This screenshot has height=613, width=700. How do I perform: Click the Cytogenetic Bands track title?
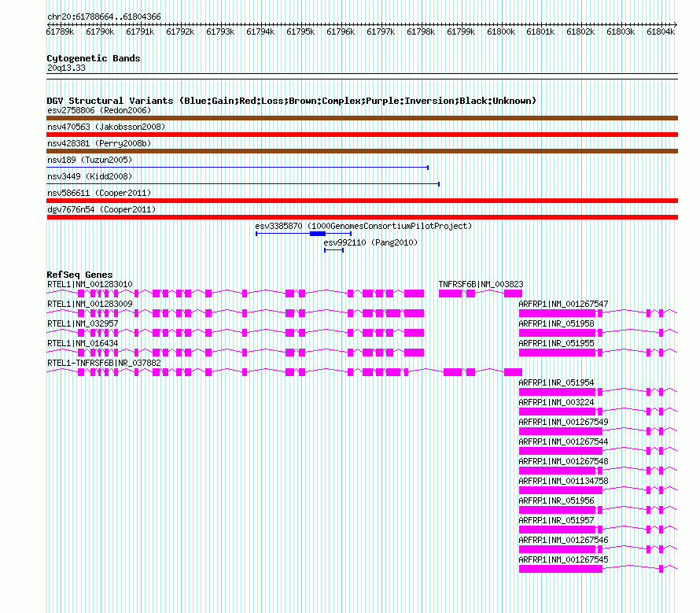[x=94, y=58]
